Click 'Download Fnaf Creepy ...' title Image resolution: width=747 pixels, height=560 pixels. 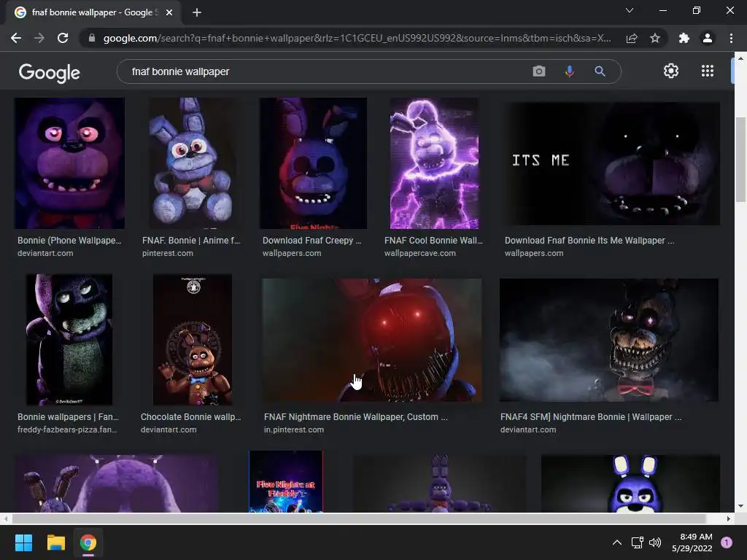pos(312,241)
